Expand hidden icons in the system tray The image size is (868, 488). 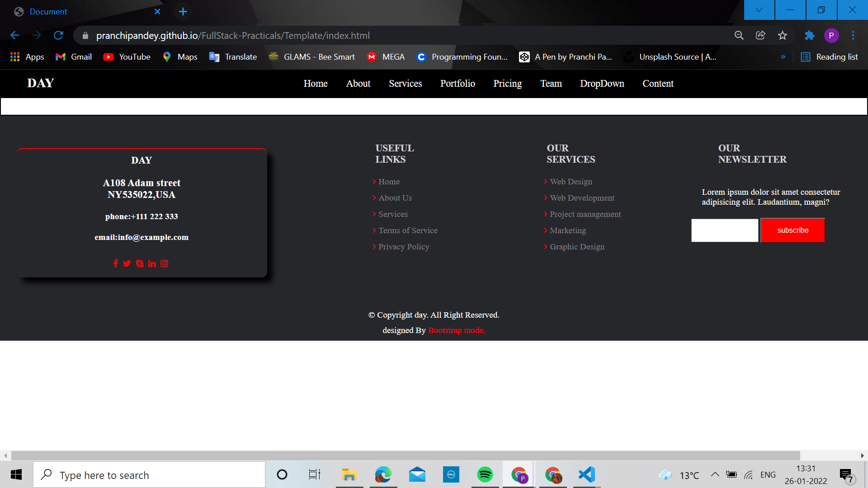coord(715,474)
